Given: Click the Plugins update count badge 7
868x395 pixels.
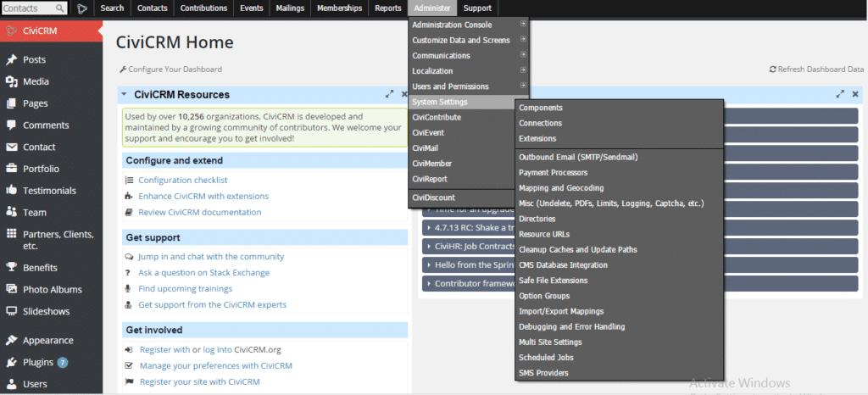Looking at the screenshot, I should 63,363.
